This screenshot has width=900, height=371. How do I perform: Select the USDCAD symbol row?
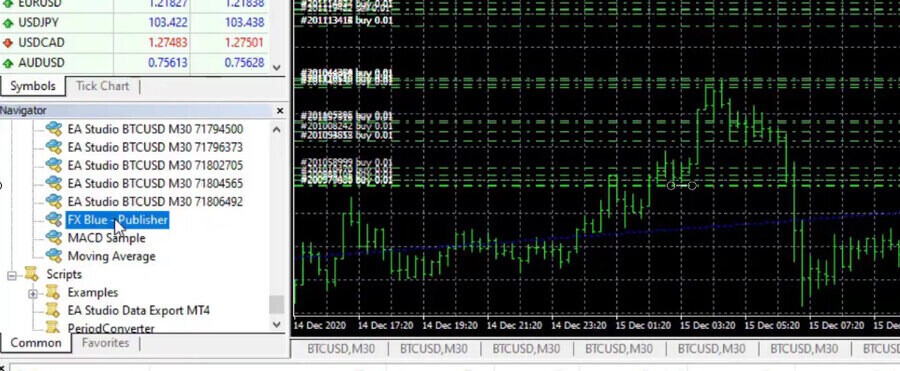coord(134,43)
